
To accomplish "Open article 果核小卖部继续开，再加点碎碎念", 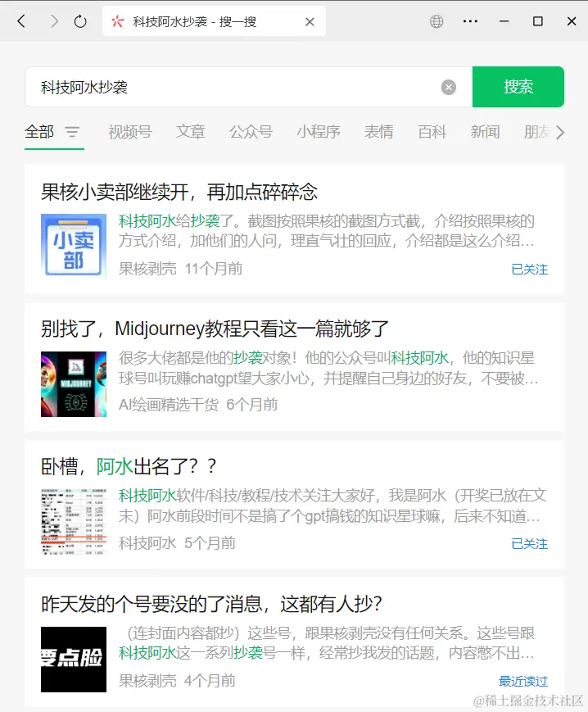I will pos(179,192).
